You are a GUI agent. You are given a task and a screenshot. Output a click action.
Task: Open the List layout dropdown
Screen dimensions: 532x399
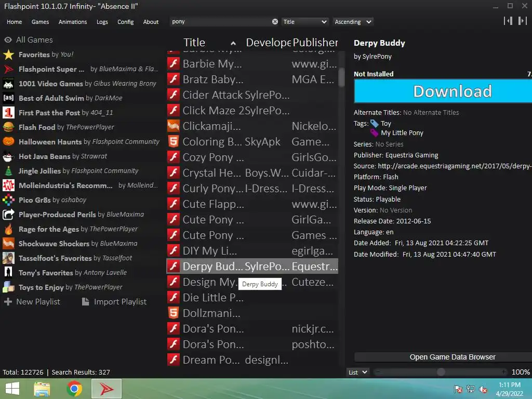pyautogui.click(x=358, y=373)
